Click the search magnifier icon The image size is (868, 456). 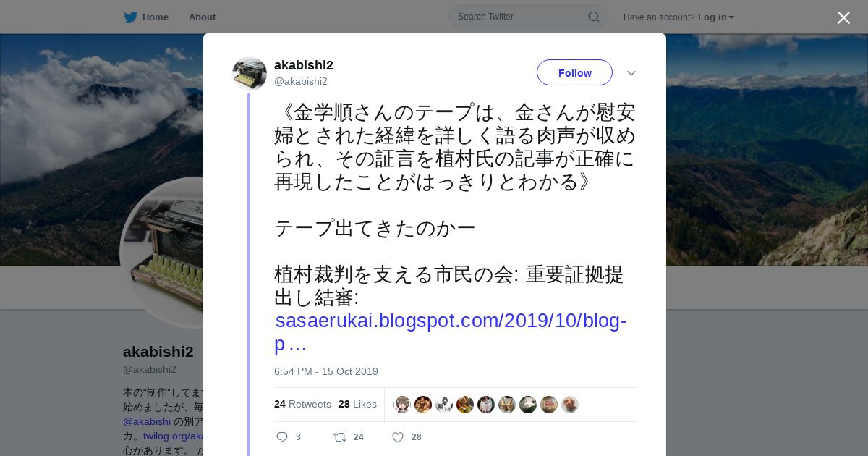(x=593, y=17)
